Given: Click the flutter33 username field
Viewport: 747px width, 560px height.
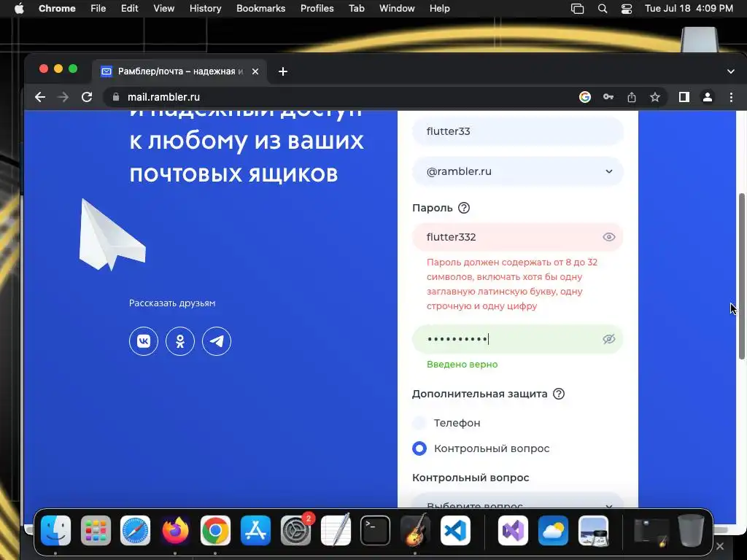Looking at the screenshot, I should click(x=518, y=131).
